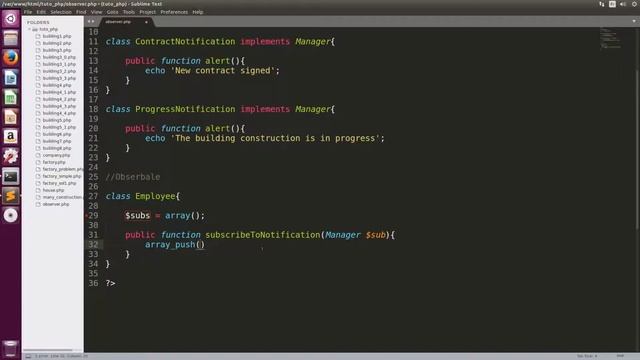Open the Selection menu
Image resolution: width=640 pixels, height=360 pixels.
pos(61,12)
